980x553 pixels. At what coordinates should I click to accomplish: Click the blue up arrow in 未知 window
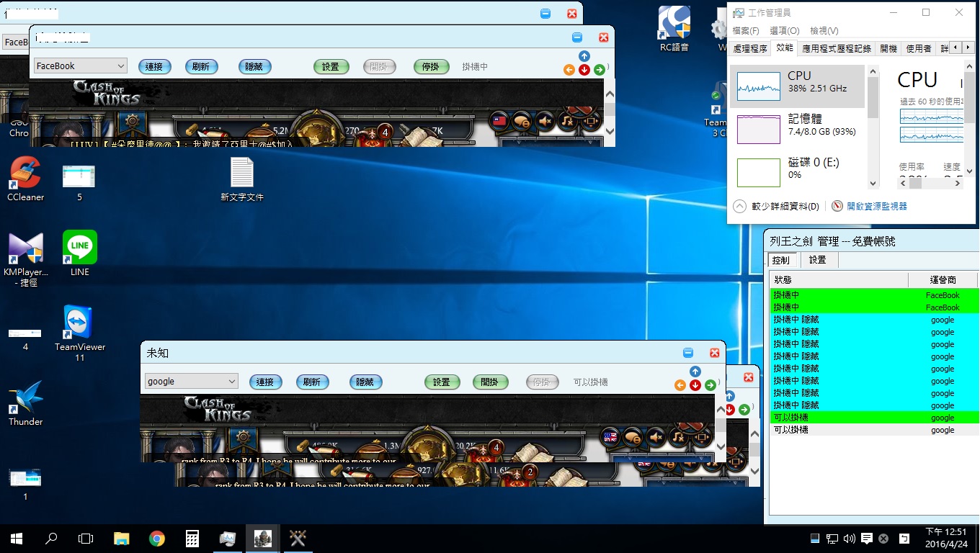click(695, 372)
